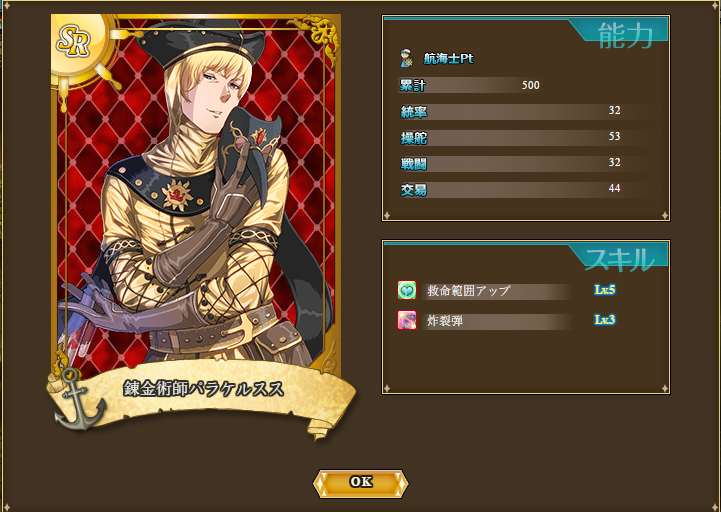Click the Lv.5 skill level label
721x512 pixels.
[x=605, y=289]
